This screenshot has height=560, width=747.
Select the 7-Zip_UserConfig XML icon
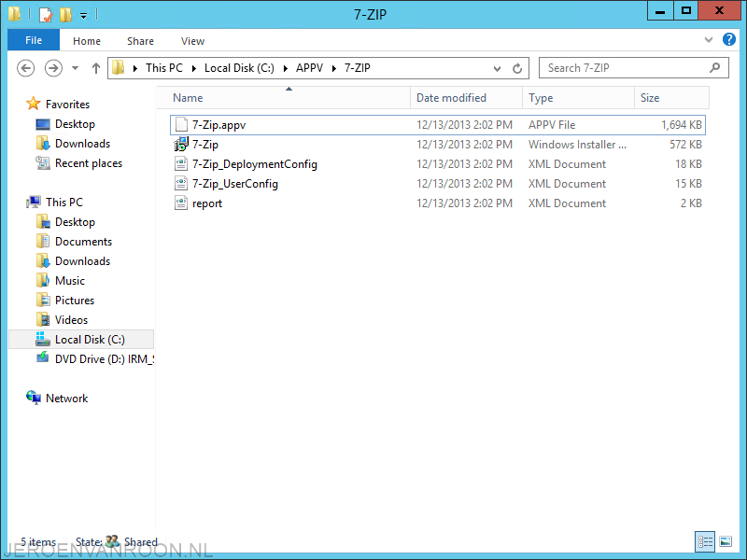pyautogui.click(x=181, y=183)
